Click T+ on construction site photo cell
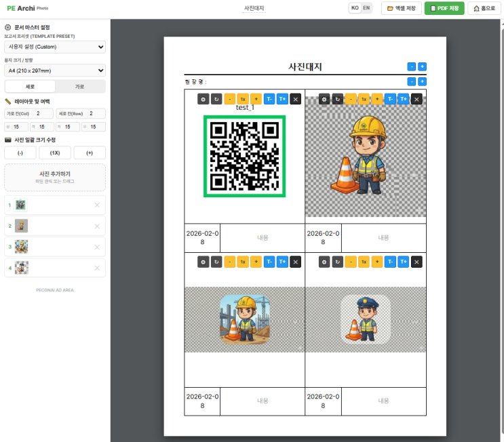Screen dimensions: 504x442 (282, 262)
